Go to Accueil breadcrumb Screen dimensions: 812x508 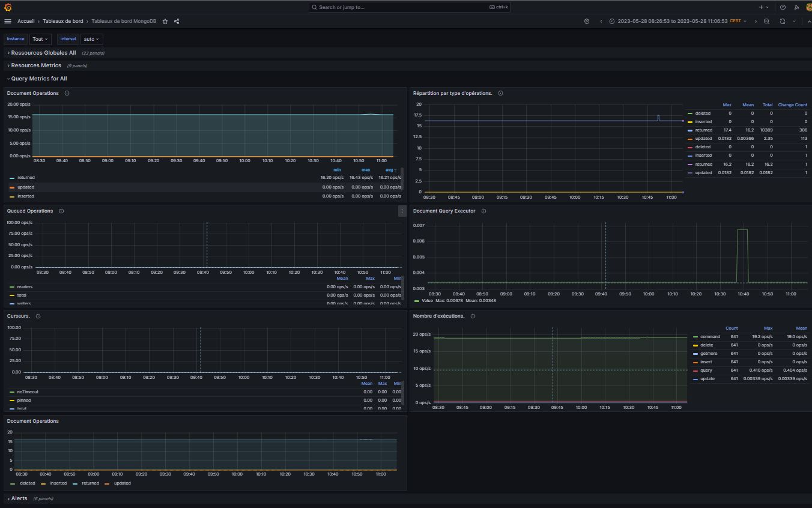point(26,21)
